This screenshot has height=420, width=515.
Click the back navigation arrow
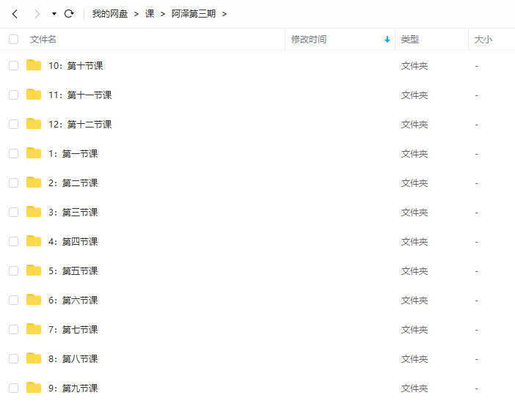15,14
